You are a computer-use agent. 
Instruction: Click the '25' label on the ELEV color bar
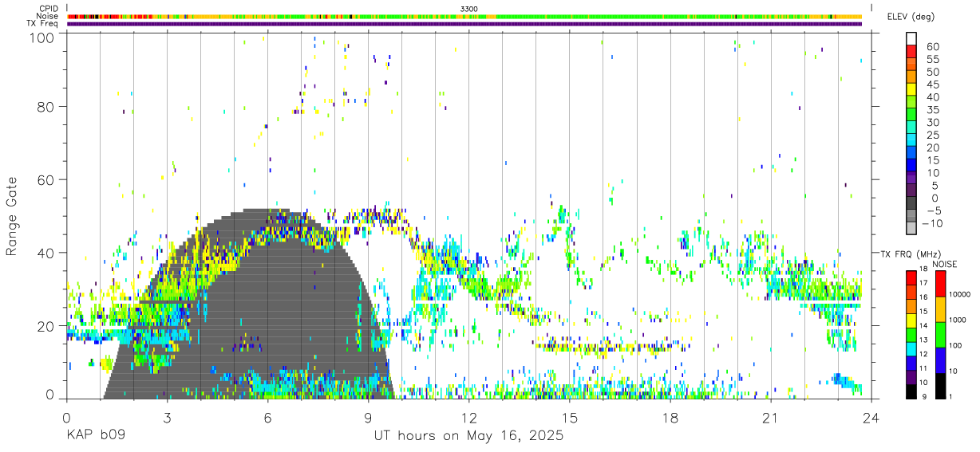click(x=933, y=136)
